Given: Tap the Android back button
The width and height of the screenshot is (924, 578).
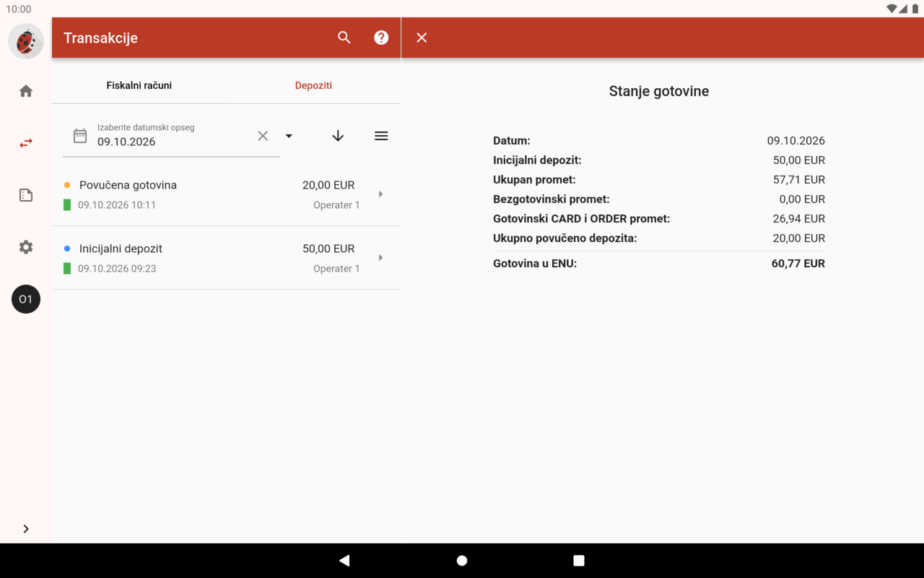Looking at the screenshot, I should 344,561.
